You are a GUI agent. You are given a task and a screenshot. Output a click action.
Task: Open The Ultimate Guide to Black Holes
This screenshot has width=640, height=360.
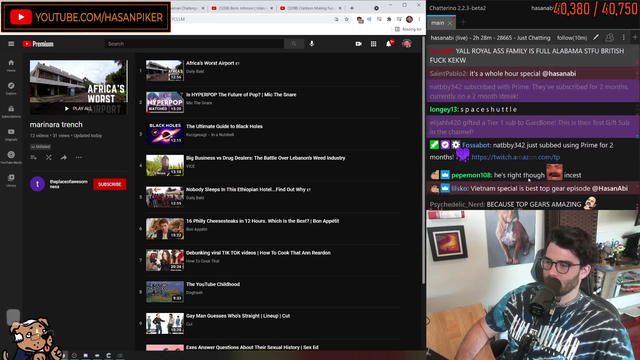224,127
